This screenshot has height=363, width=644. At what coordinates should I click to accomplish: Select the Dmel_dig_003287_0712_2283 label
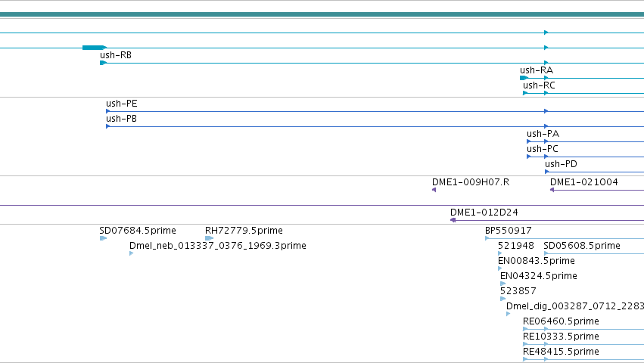[575, 307]
